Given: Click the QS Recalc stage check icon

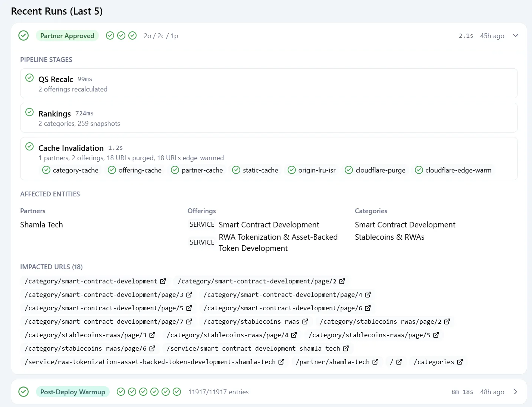Looking at the screenshot, I should (29, 78).
